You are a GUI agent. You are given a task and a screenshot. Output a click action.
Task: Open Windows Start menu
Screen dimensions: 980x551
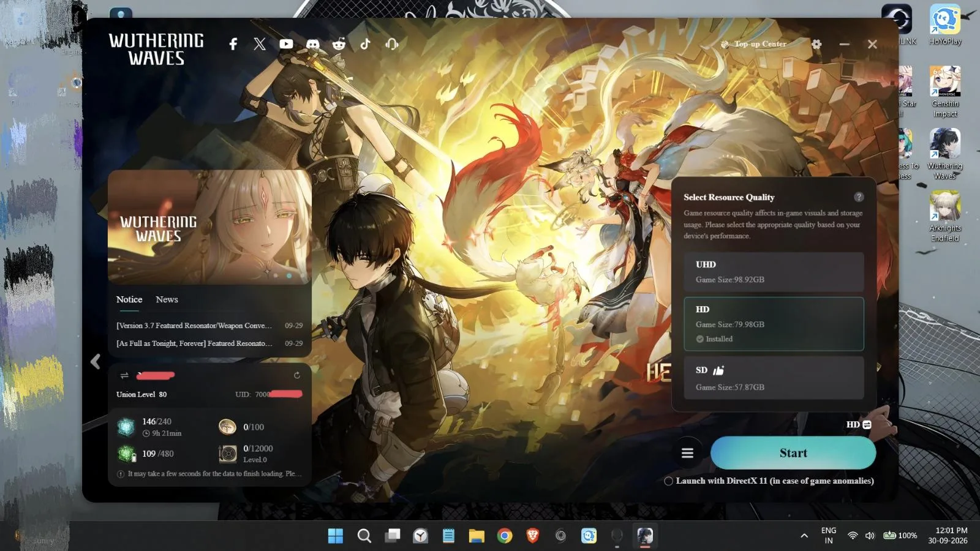pos(336,536)
